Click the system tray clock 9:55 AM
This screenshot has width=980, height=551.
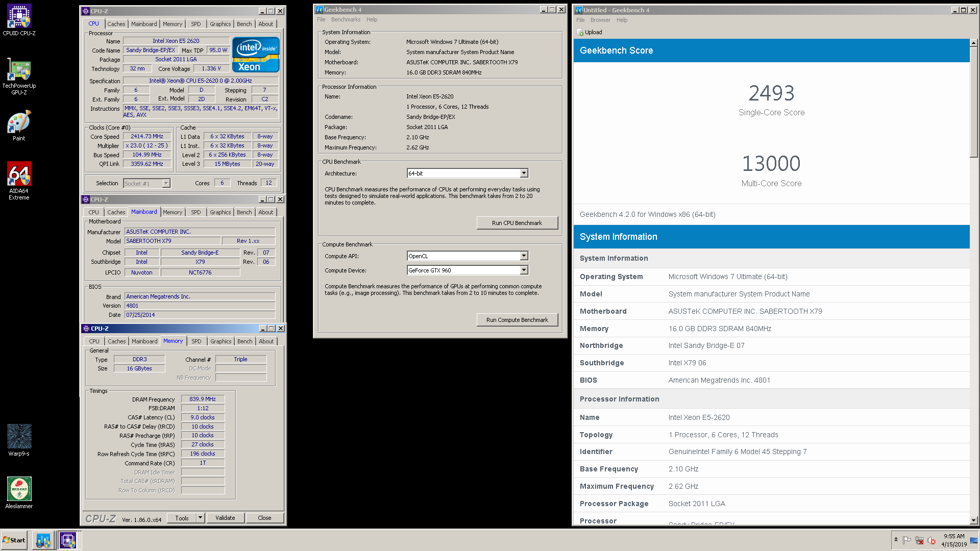954,536
